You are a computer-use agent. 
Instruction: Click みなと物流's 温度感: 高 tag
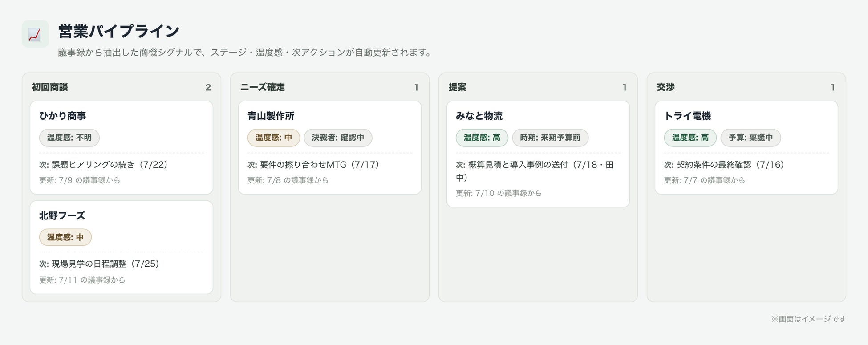pyautogui.click(x=482, y=138)
